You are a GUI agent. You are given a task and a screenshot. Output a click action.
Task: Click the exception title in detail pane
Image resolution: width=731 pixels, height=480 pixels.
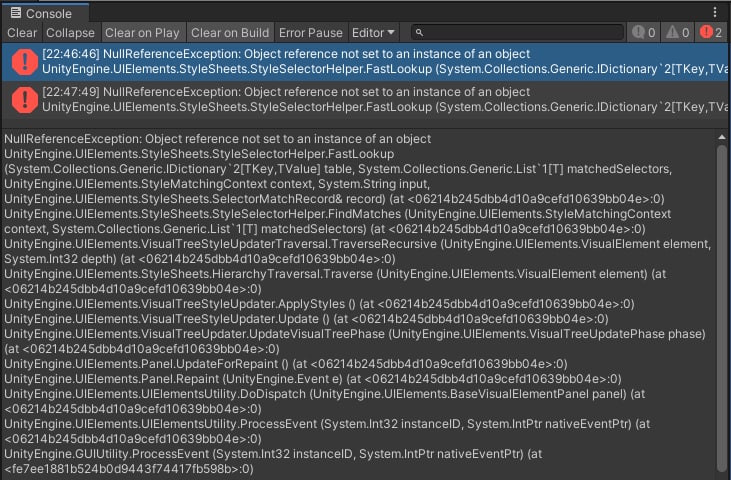pyautogui.click(x=218, y=139)
